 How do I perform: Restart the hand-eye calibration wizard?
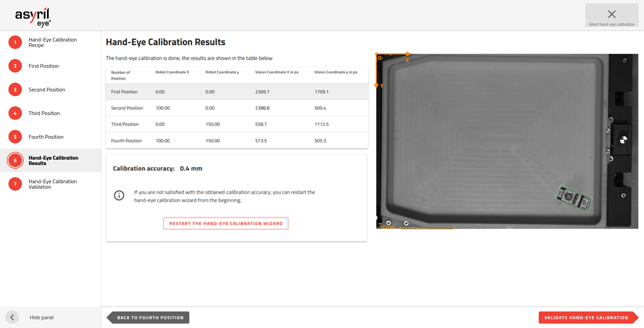coord(226,223)
